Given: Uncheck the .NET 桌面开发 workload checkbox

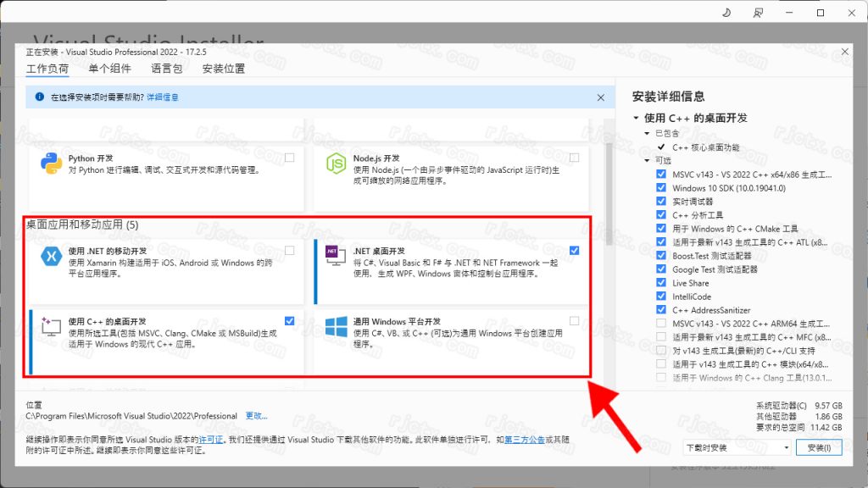Looking at the screenshot, I should pyautogui.click(x=575, y=250).
